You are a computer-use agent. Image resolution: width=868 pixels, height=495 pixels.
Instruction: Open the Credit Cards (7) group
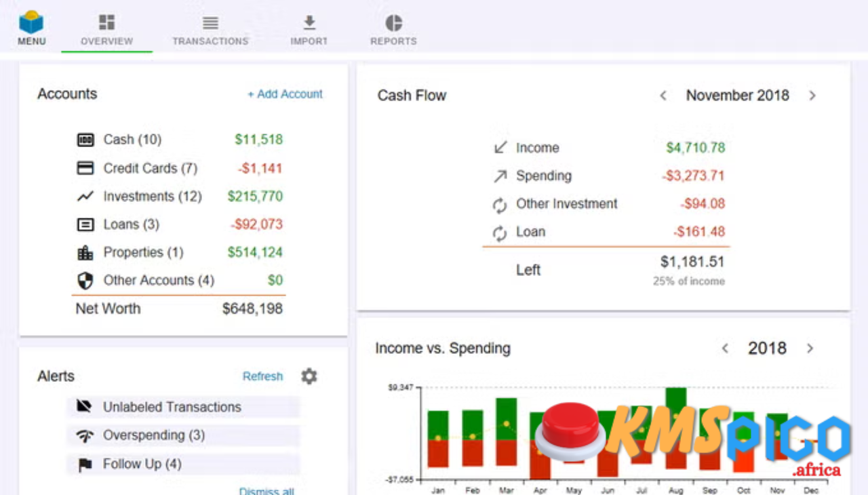(x=150, y=168)
